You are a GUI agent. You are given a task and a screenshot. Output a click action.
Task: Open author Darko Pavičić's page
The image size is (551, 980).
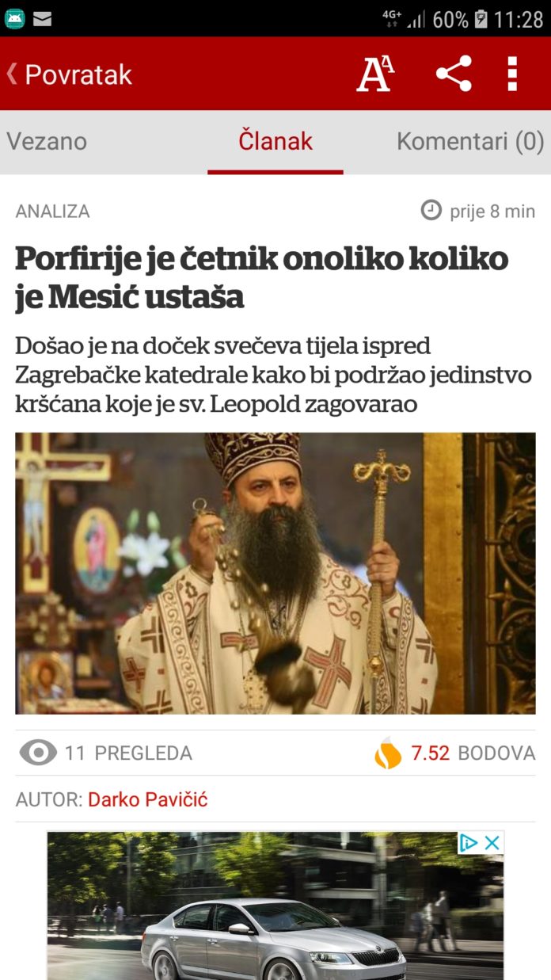[x=147, y=799]
